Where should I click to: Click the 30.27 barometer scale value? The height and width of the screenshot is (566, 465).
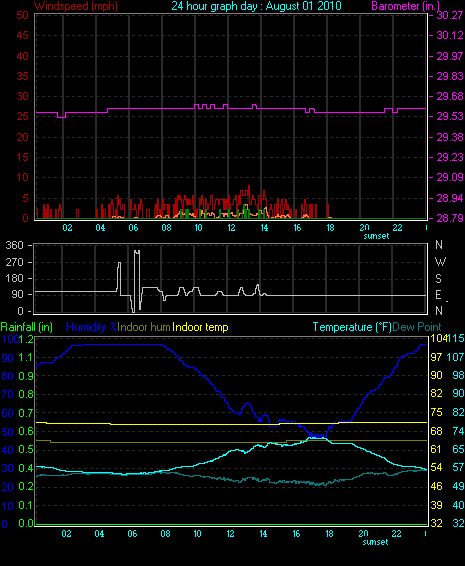click(450, 15)
